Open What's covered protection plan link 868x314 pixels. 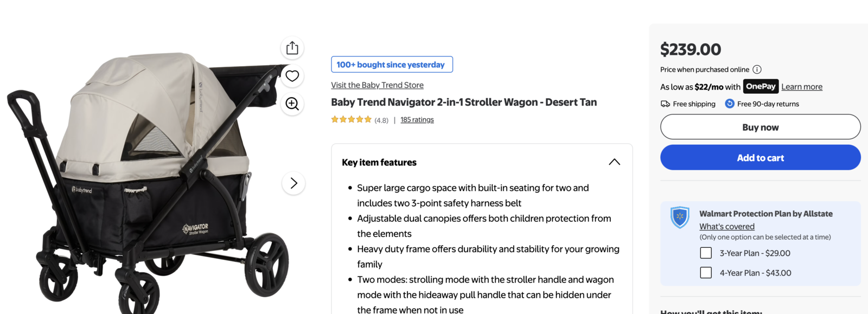[x=726, y=227]
